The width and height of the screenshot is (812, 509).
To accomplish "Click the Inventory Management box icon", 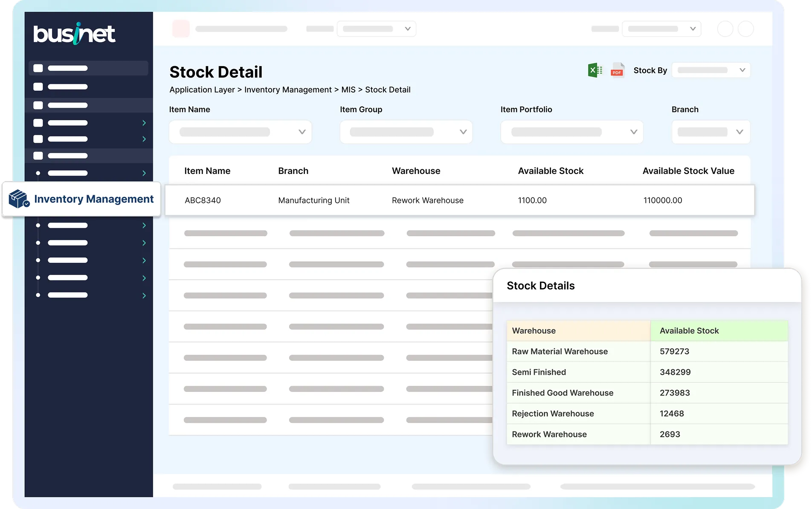I will pos(19,199).
